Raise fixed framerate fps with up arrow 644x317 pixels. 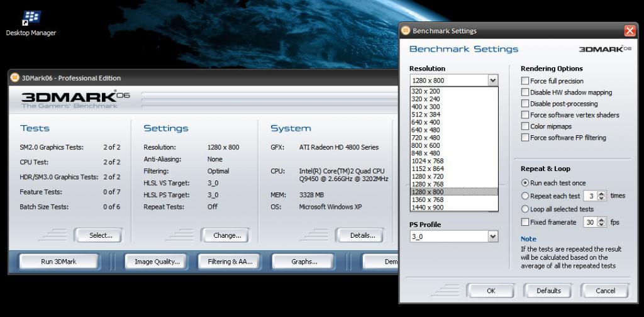pyautogui.click(x=601, y=220)
